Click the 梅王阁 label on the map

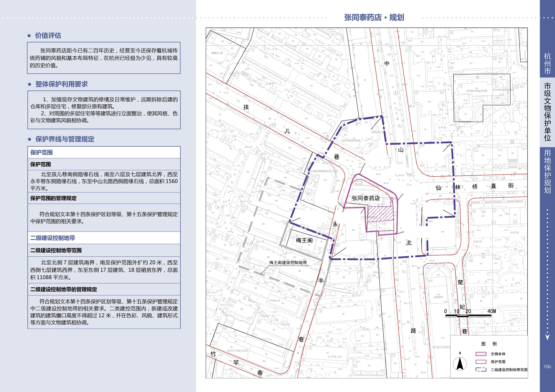(x=304, y=240)
